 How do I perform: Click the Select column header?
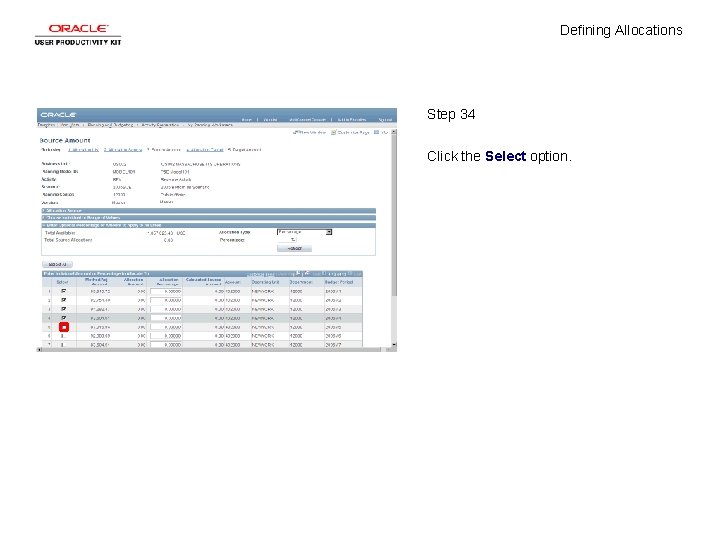click(x=62, y=282)
